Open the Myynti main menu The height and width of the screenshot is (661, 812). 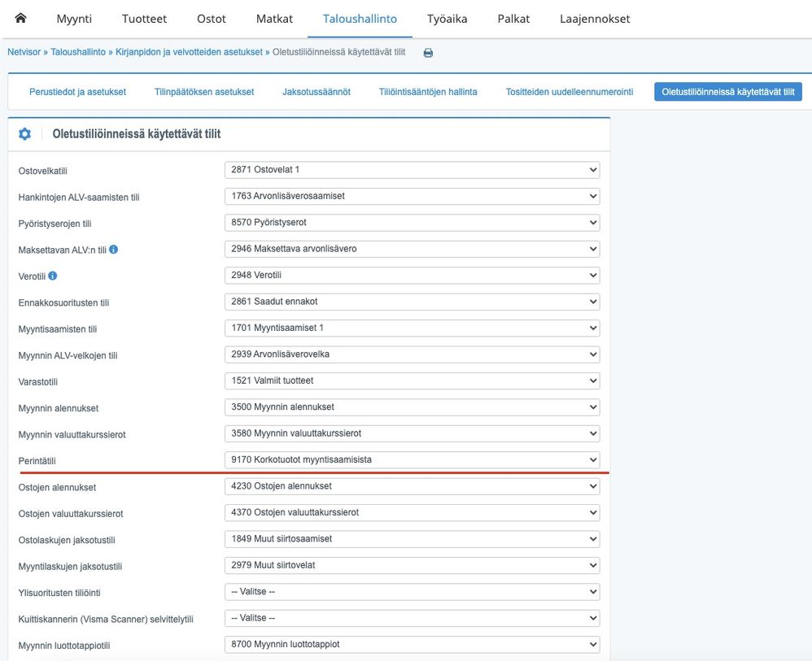[74, 19]
